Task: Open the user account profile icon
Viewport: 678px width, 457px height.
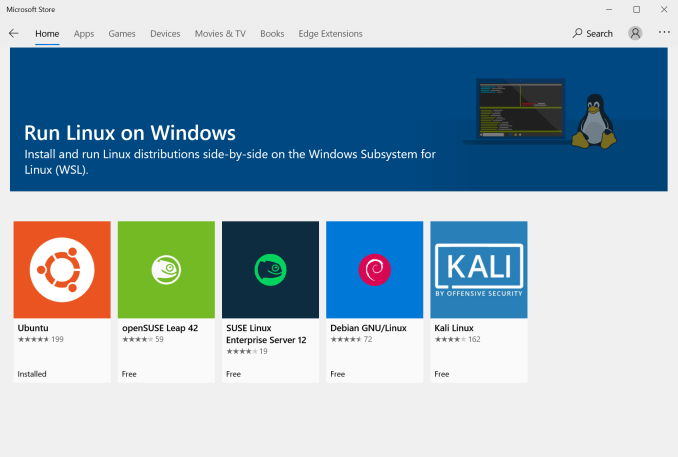Action: [635, 33]
